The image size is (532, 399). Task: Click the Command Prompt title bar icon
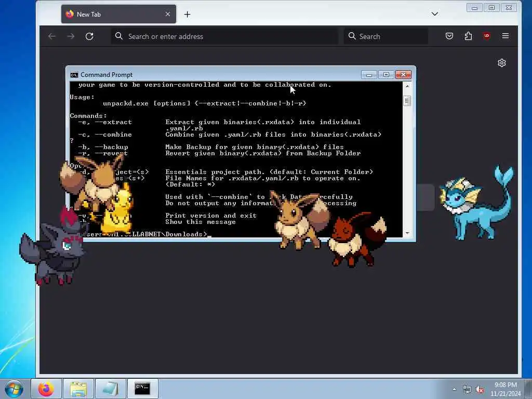[x=74, y=75]
